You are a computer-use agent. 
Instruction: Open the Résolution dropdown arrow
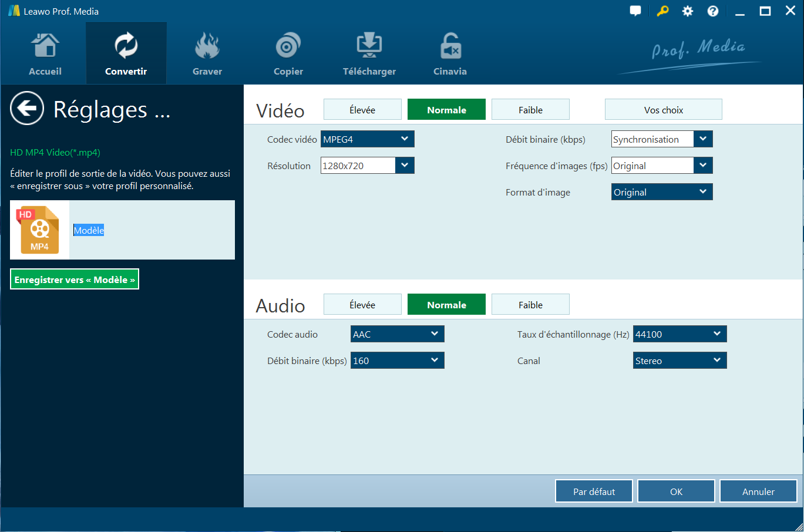pos(405,166)
